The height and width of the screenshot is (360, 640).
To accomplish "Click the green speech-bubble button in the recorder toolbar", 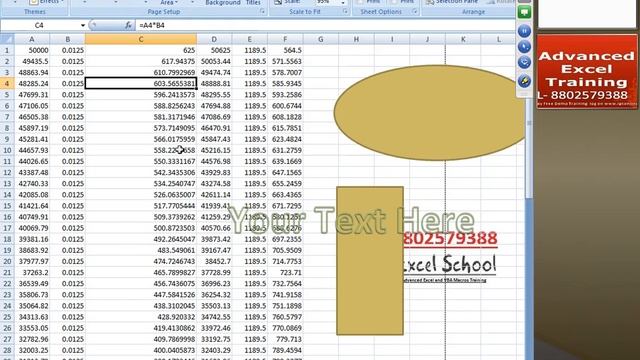I will (524, 12).
